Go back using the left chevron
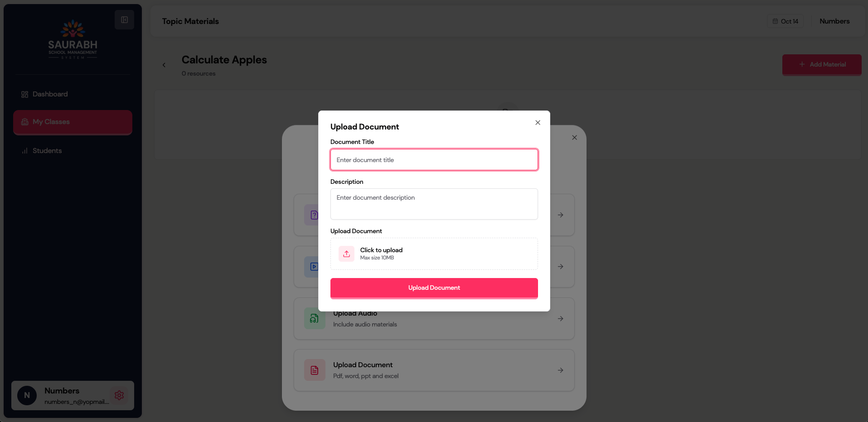Screen dimensions: 868x422 164,65
